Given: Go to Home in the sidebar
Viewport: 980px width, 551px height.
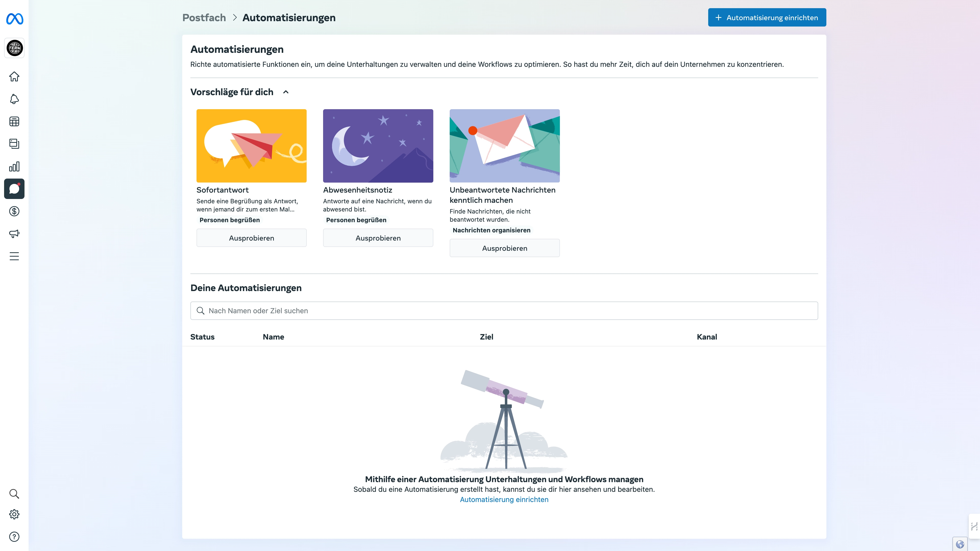Looking at the screenshot, I should coord(15,77).
